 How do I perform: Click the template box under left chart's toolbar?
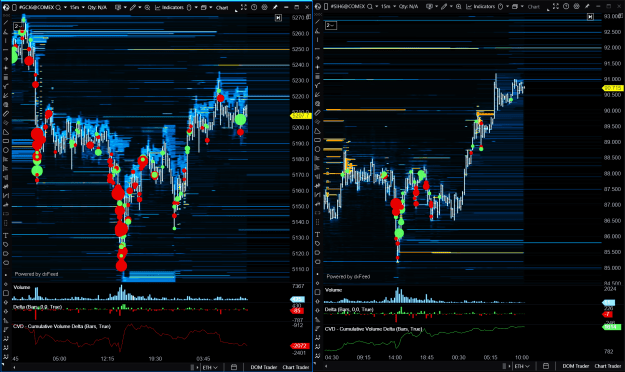click(x=19, y=26)
